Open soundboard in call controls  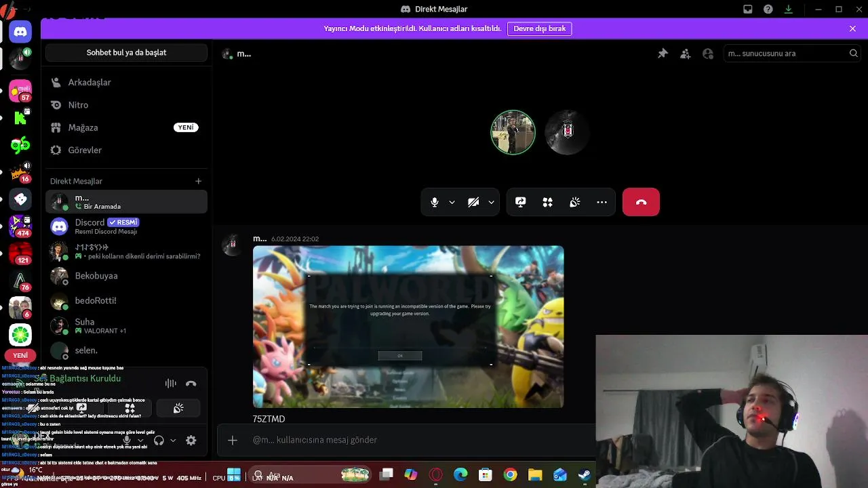coord(574,202)
